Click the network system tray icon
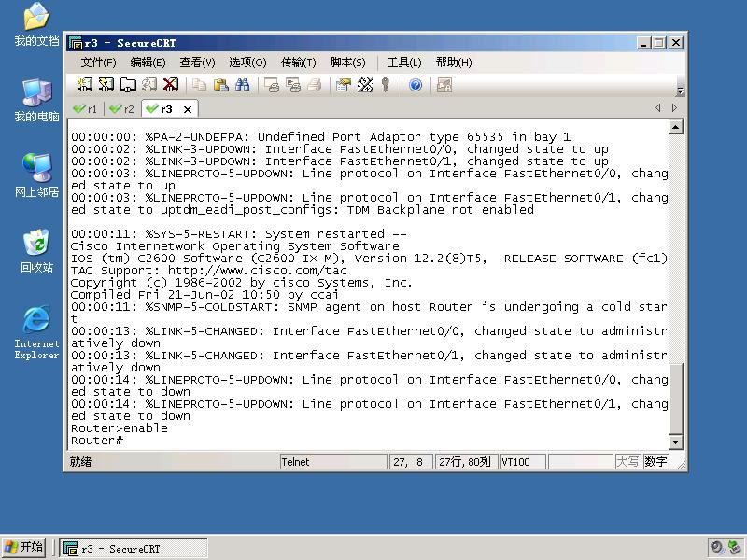The width and height of the screenshot is (747, 560). click(x=734, y=547)
